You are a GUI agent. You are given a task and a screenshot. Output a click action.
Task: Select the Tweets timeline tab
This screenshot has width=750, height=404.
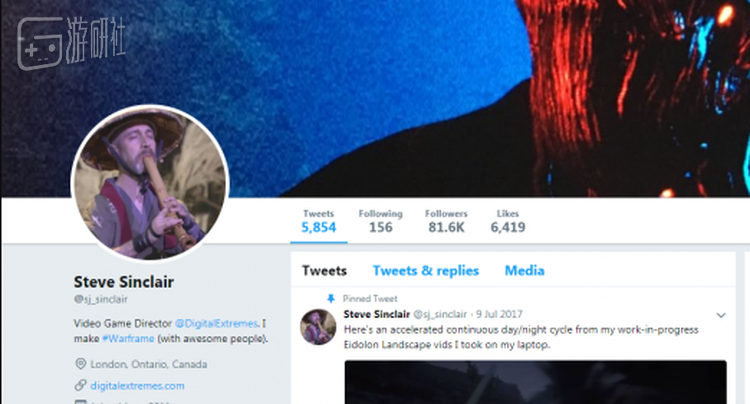[324, 271]
